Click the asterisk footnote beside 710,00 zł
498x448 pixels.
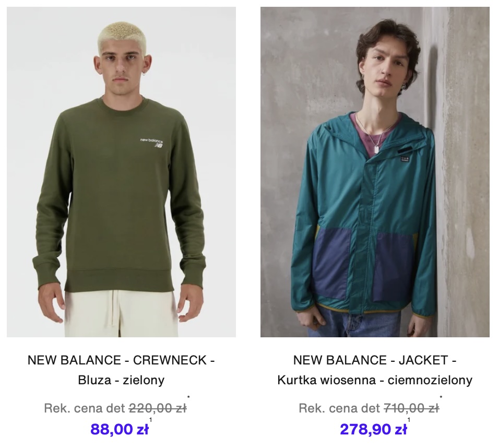[441, 397]
